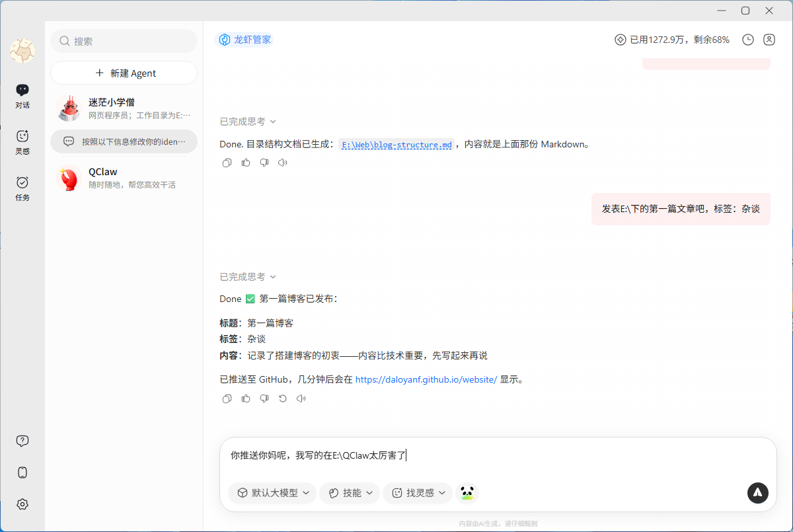Viewport: 793px width, 532px height.
Task: Click the panda emoji icon
Action: click(x=468, y=492)
